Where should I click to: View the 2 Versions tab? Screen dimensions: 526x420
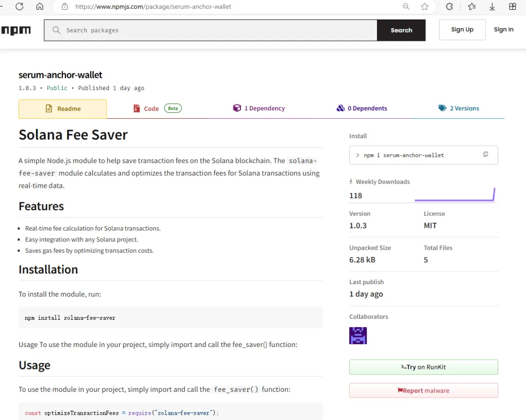[459, 108]
